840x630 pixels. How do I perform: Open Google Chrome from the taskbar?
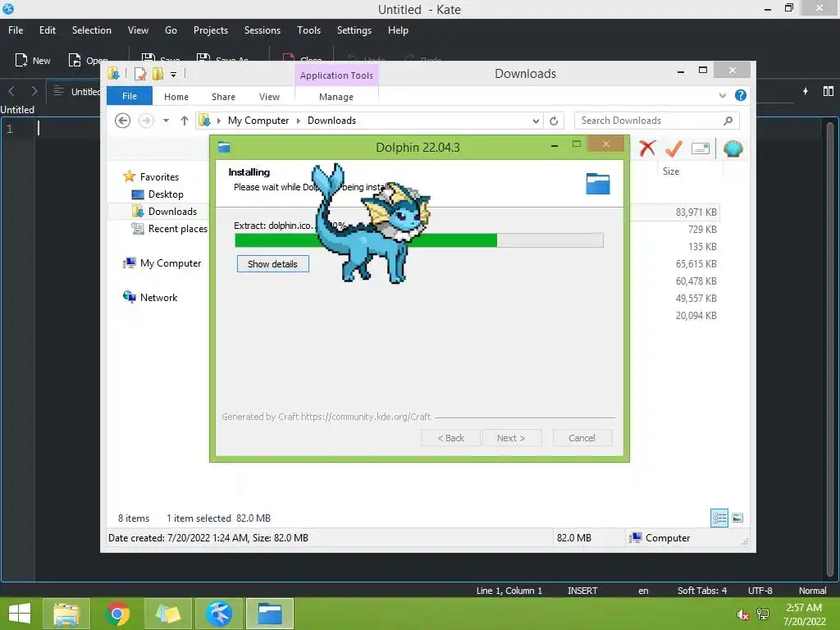point(117,614)
